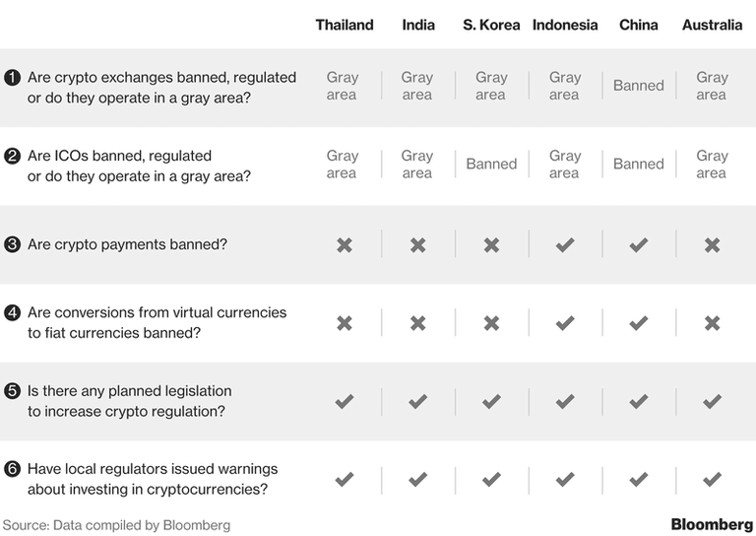Image resolution: width=756 pixels, height=536 pixels.
Task: Select the Thailand column header
Action: [345, 25]
